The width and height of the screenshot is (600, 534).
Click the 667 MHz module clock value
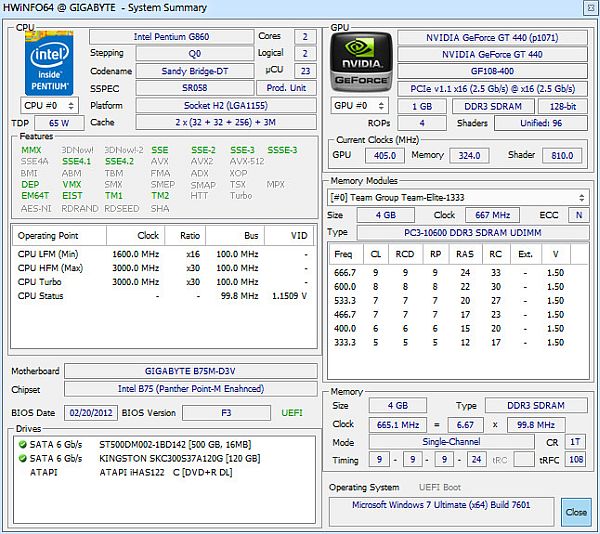(492, 215)
